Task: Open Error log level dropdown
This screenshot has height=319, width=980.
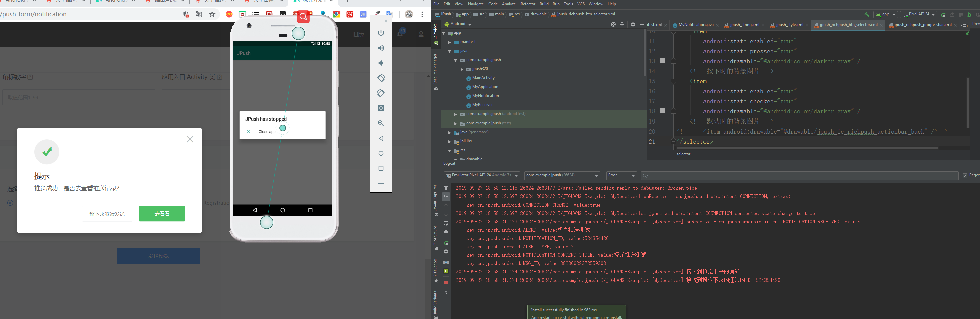Action: point(621,175)
